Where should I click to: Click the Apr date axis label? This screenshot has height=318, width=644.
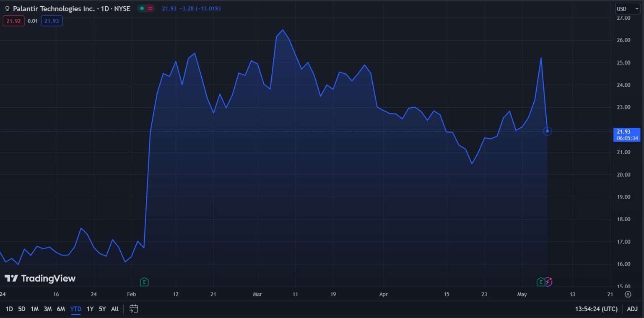tap(383, 294)
